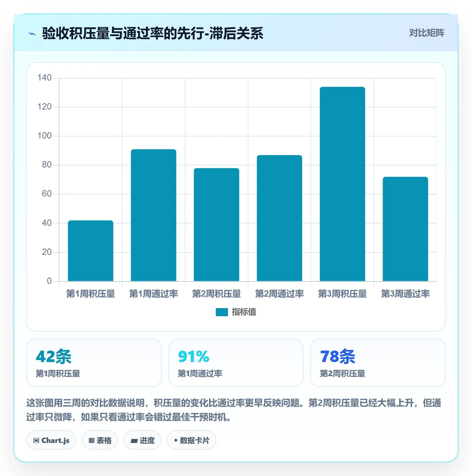This screenshot has height=476, width=472.
Task: Click the x-axis label 第3周通过率
Action: 405,294
